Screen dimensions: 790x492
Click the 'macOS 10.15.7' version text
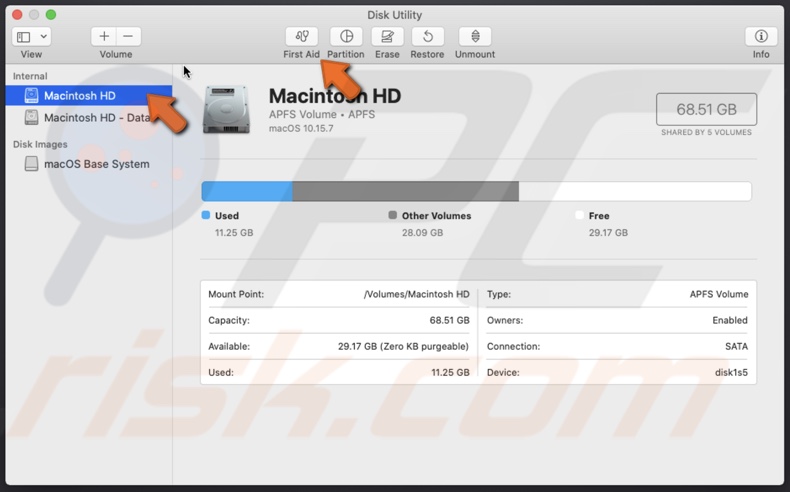(x=301, y=128)
